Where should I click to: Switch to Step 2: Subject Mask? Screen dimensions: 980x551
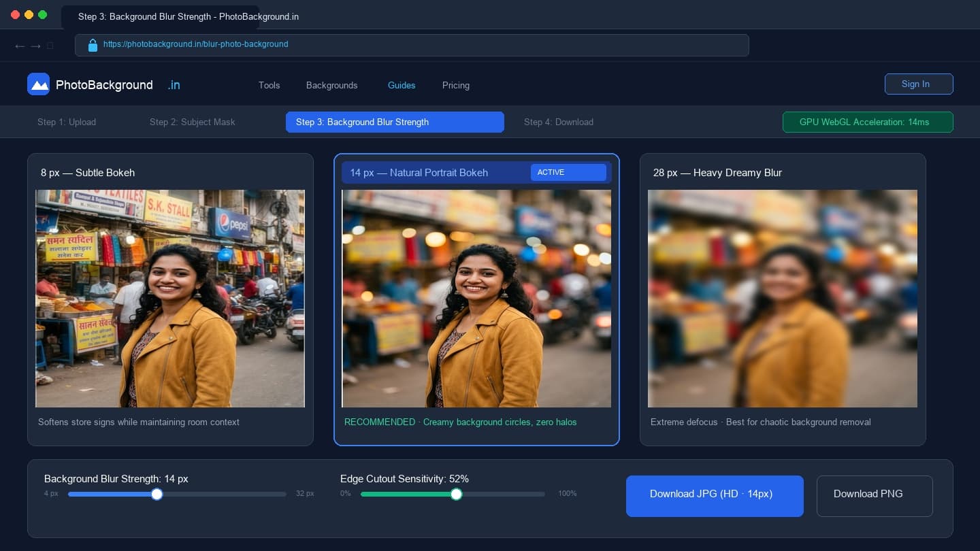(193, 122)
